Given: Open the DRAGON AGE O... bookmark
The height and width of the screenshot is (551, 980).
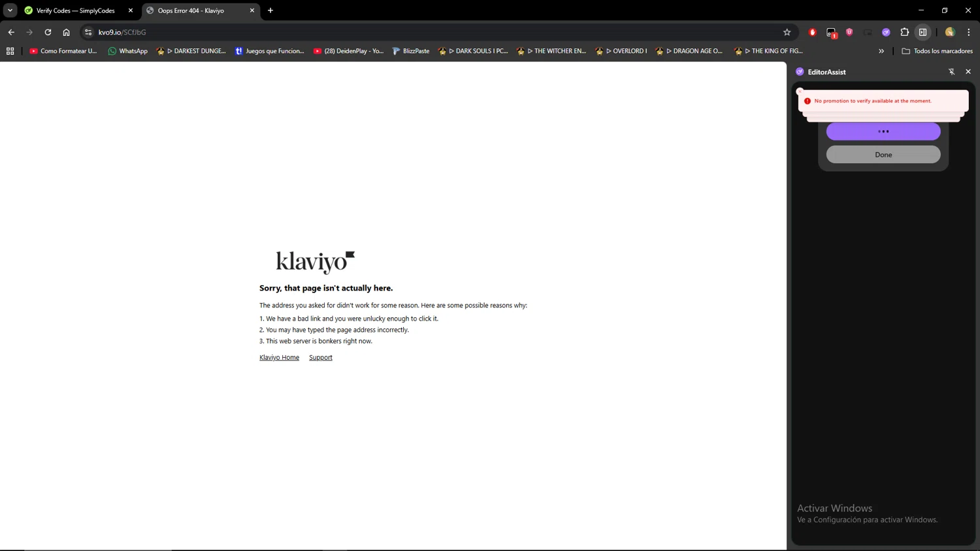Looking at the screenshot, I should point(689,51).
